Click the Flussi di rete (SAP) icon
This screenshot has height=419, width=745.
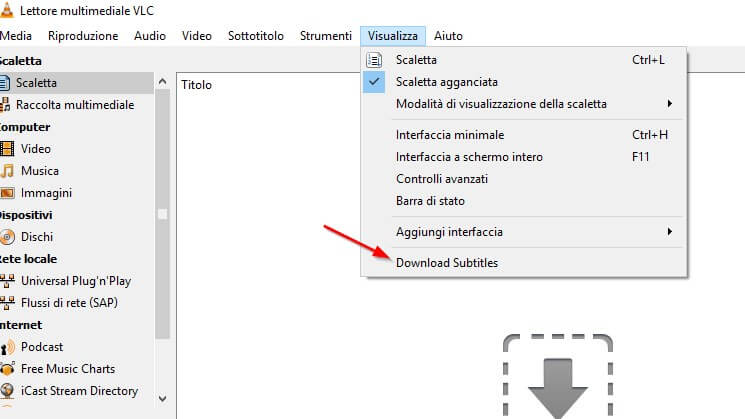(7, 303)
